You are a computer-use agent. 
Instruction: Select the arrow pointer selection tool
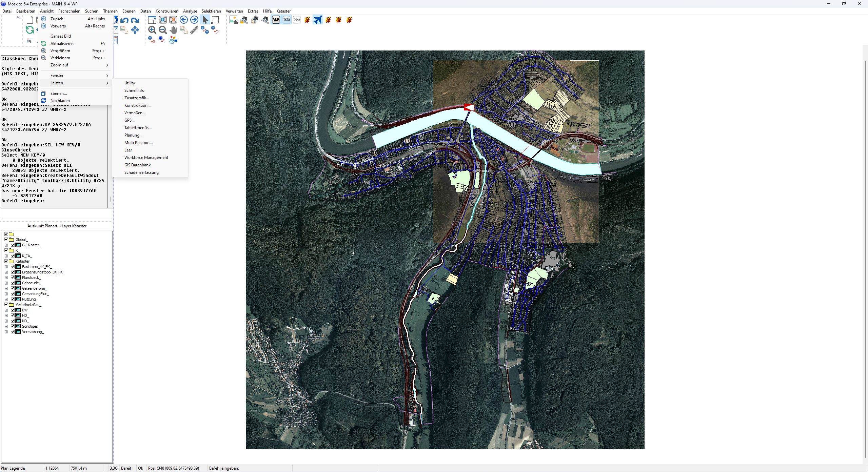205,20
